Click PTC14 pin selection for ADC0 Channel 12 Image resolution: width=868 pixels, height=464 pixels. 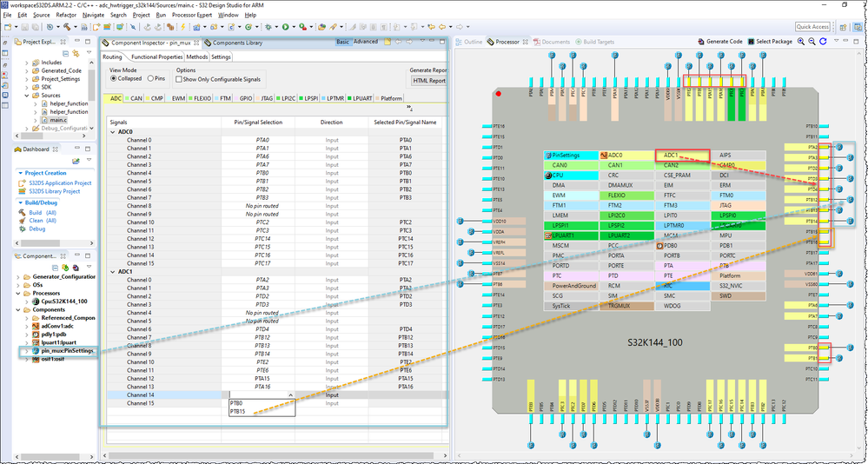(x=258, y=238)
